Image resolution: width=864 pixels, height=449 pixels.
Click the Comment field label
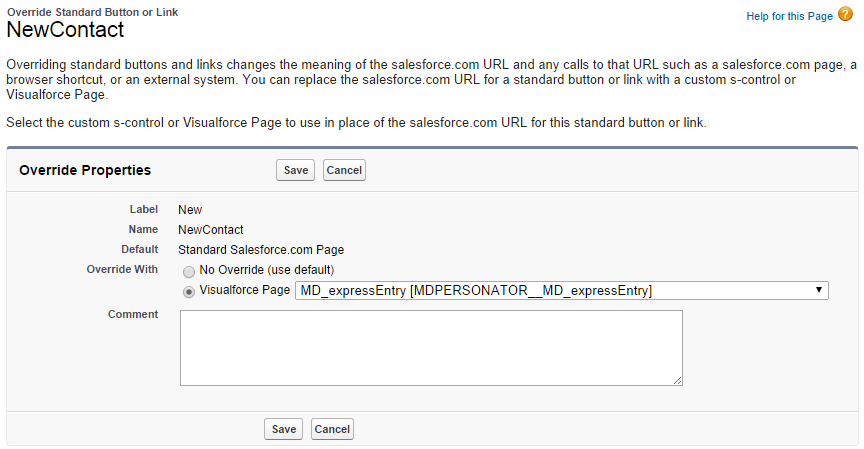coord(133,314)
